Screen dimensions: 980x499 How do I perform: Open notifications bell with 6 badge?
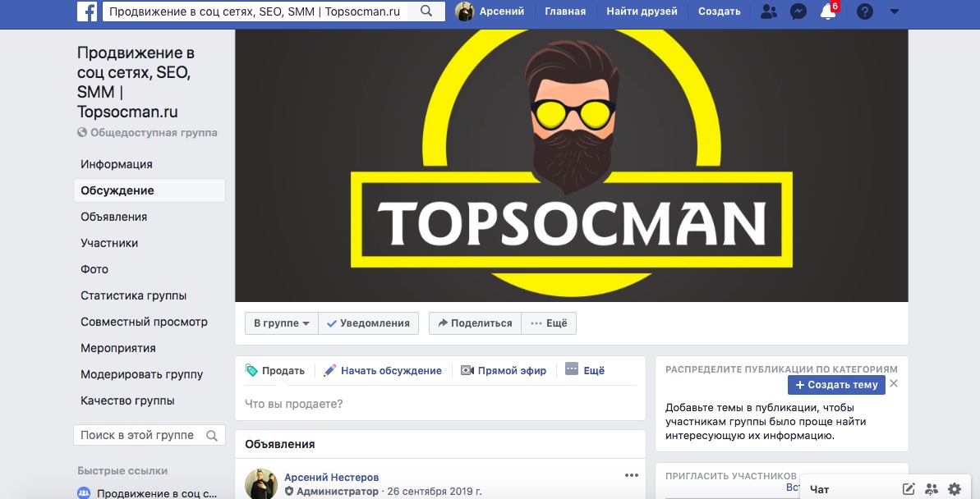[x=829, y=11]
